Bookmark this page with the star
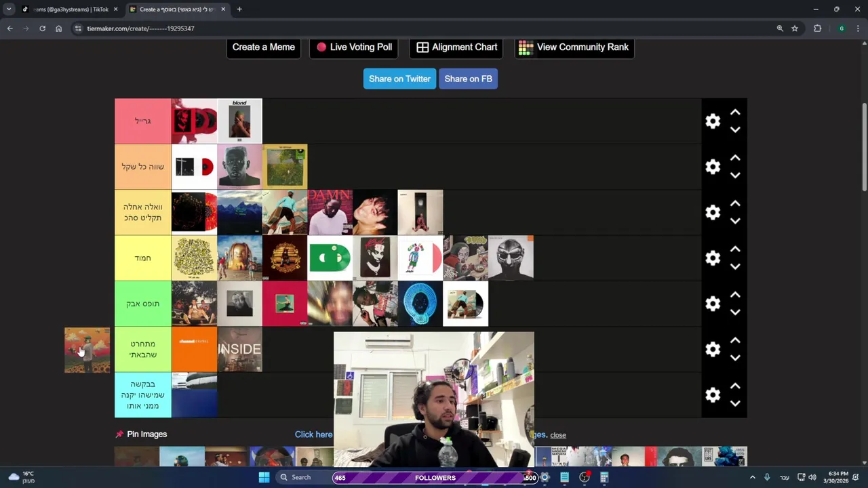This screenshot has height=488, width=868. pos(795,28)
